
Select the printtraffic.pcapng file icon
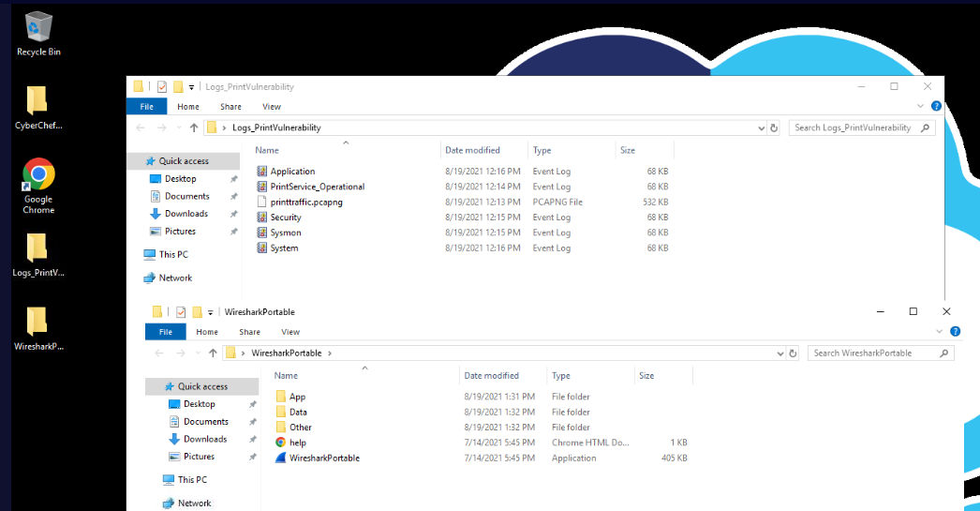coord(262,202)
